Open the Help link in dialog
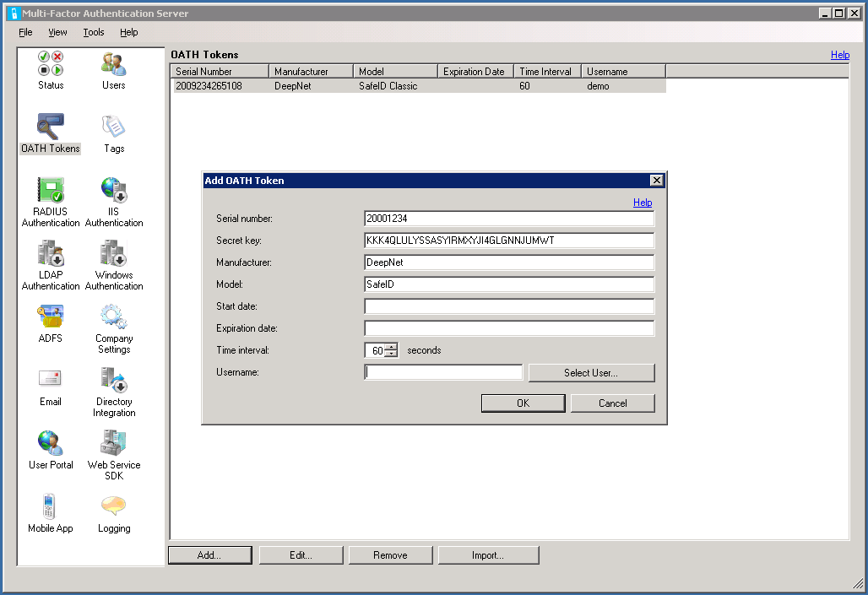868x595 pixels. pos(643,203)
